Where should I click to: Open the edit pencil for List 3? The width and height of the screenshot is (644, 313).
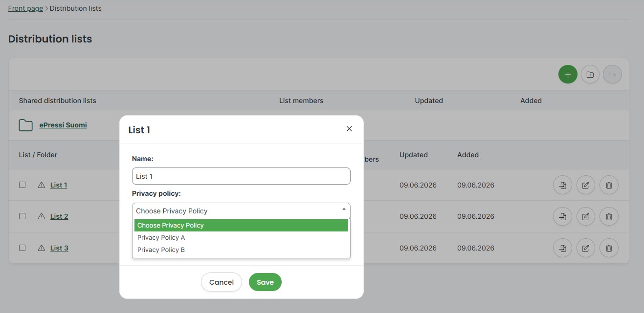pyautogui.click(x=586, y=248)
